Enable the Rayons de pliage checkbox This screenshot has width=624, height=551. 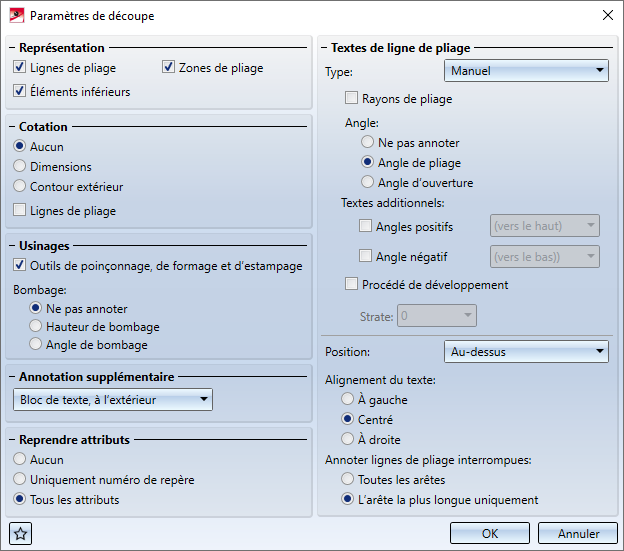[351, 99]
